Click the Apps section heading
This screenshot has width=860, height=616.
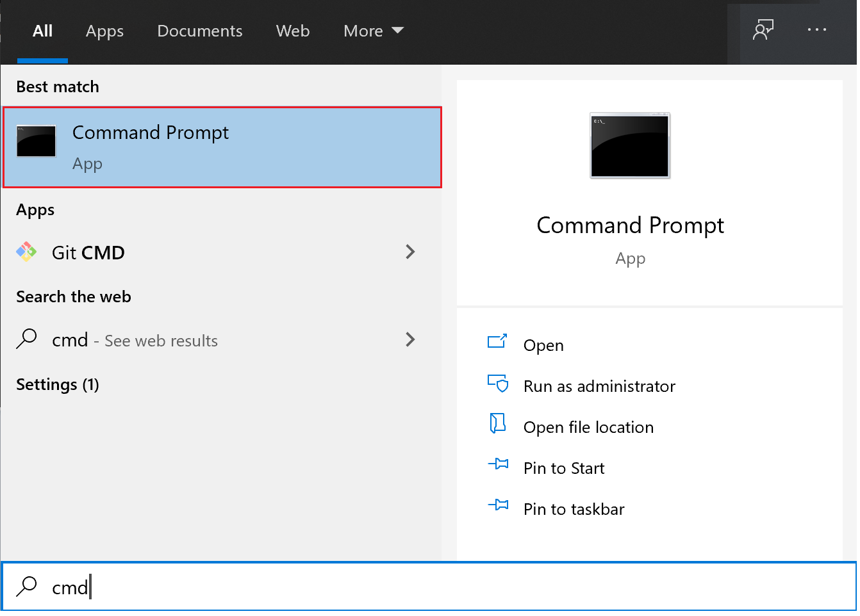(x=35, y=210)
